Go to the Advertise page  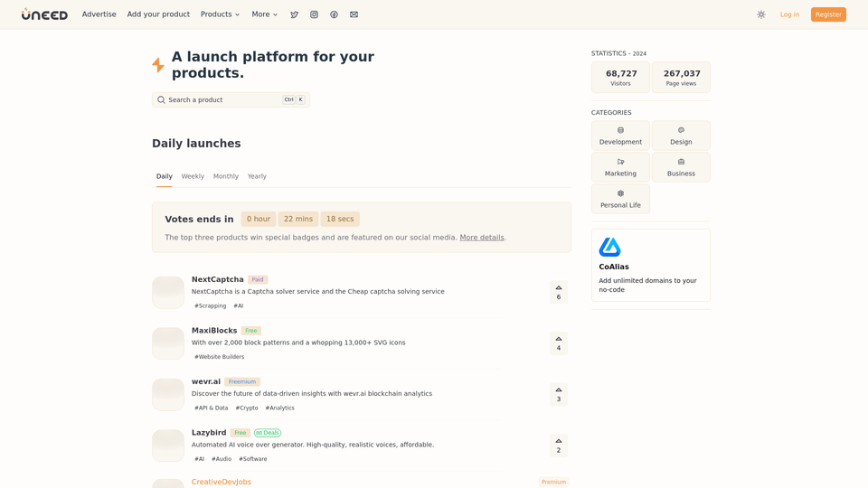click(x=99, y=14)
